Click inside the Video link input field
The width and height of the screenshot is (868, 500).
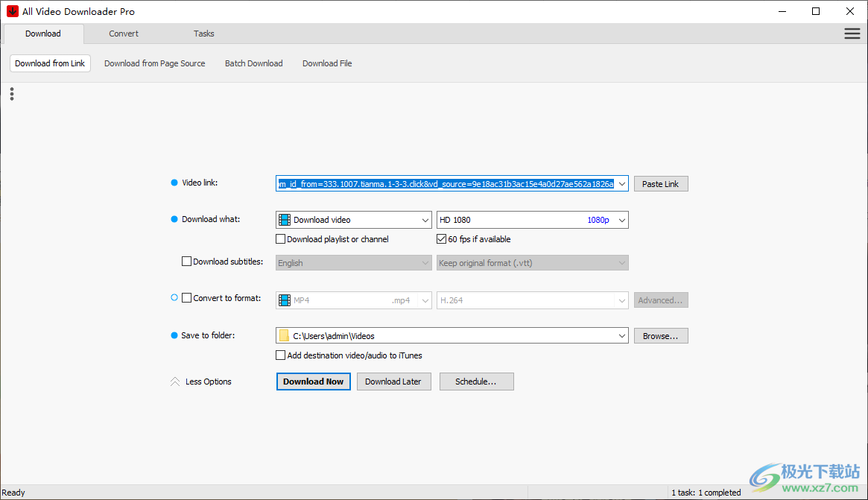pos(447,183)
